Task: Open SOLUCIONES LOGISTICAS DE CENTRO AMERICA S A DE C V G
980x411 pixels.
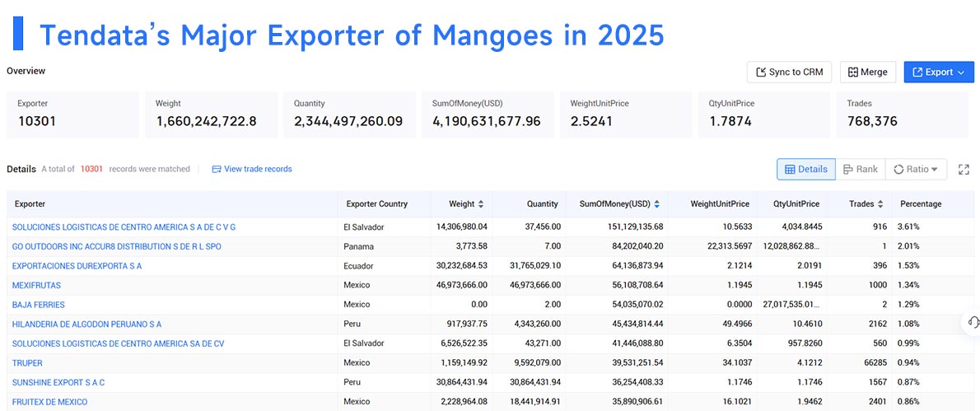Action: (124, 227)
